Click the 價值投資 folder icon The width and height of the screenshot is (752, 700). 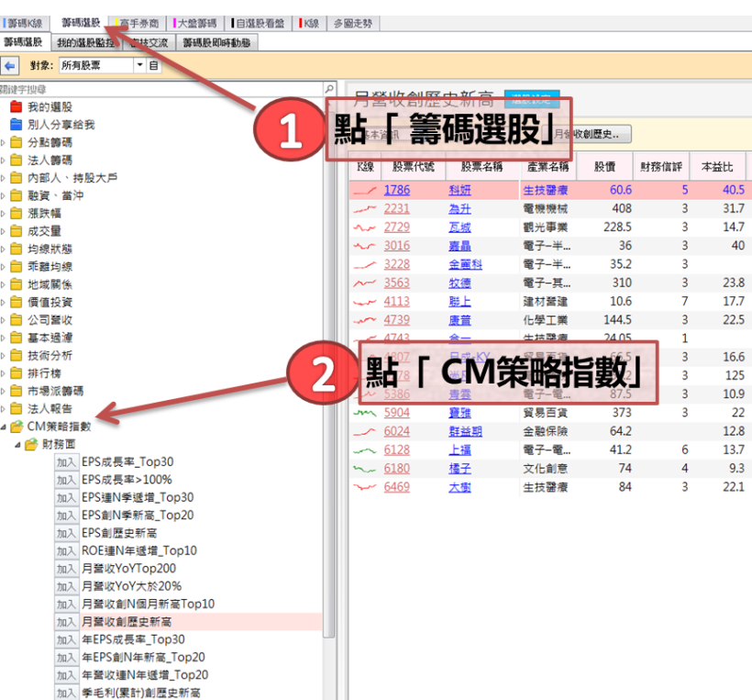click(x=17, y=302)
